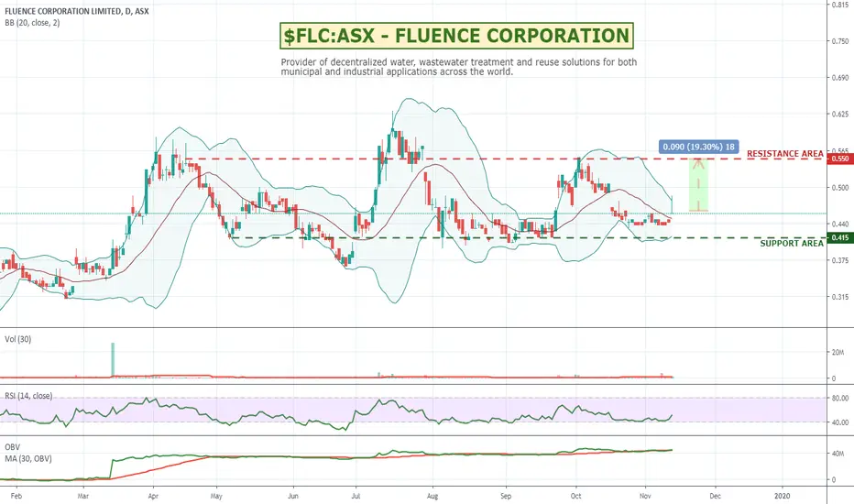Click the green price-range projection box
854x504 pixels.
(x=698, y=185)
